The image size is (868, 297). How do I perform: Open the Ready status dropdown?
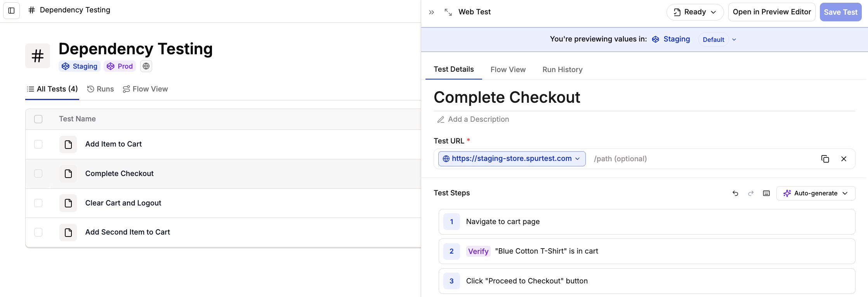point(695,12)
